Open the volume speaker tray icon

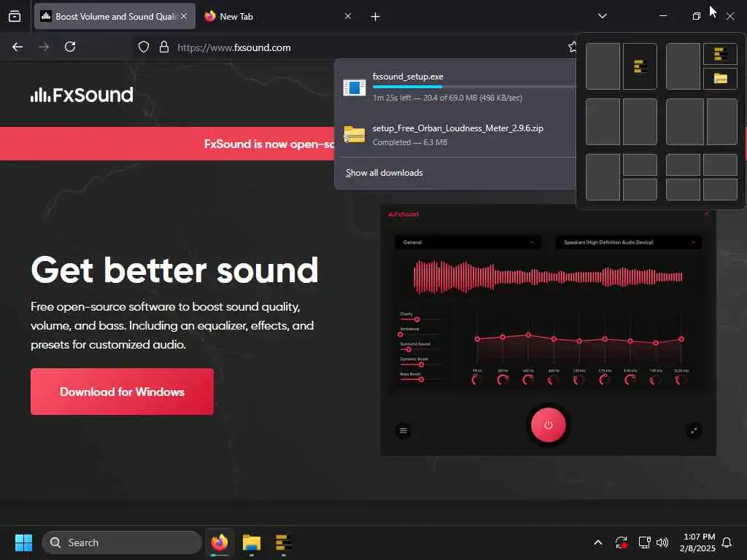pyautogui.click(x=662, y=542)
